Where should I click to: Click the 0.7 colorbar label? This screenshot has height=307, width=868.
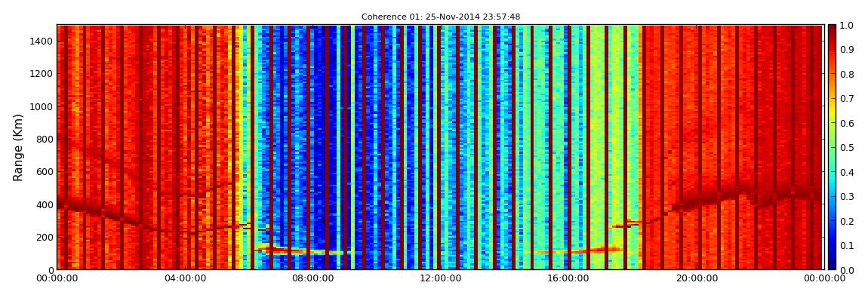pyautogui.click(x=848, y=99)
